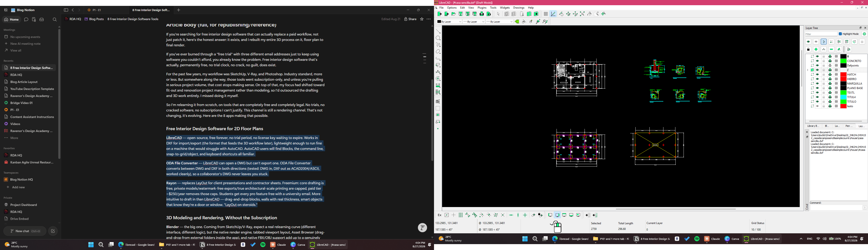The width and height of the screenshot is (868, 250).
Task: Click the red color swatch of HIERRO layer
Action: coord(843,79)
